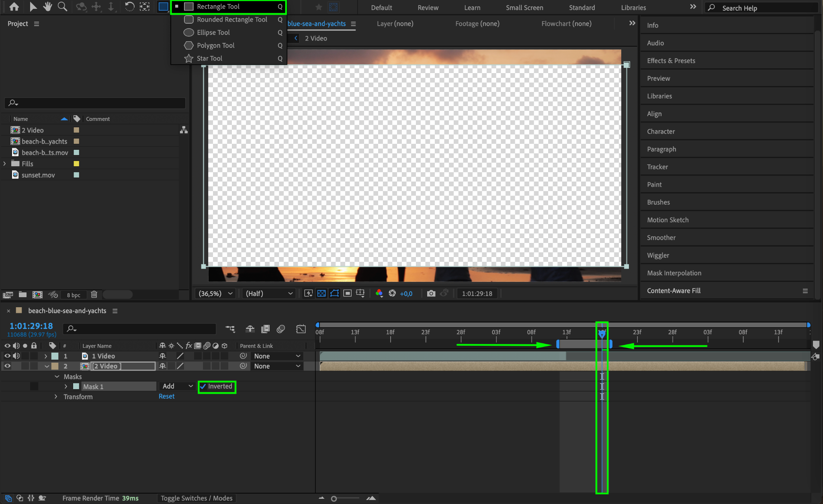Expand the Fills folder
Screen dimensions: 823x504
click(x=5, y=164)
